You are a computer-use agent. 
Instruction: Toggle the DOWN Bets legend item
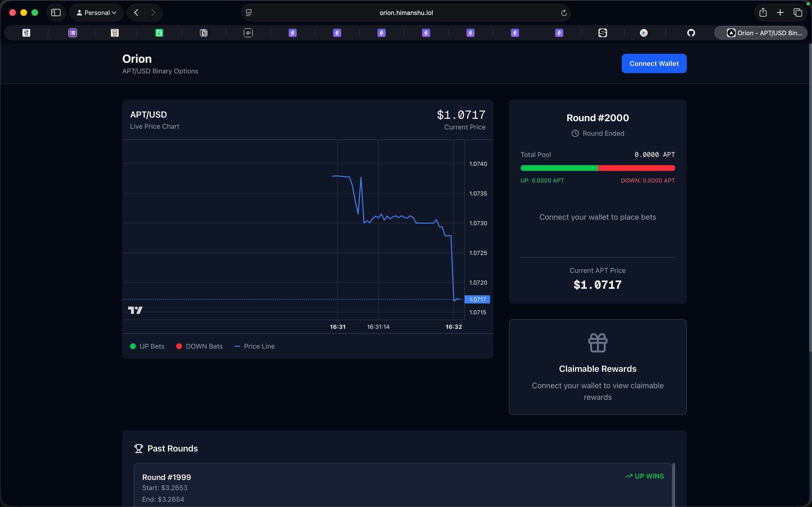pos(199,346)
